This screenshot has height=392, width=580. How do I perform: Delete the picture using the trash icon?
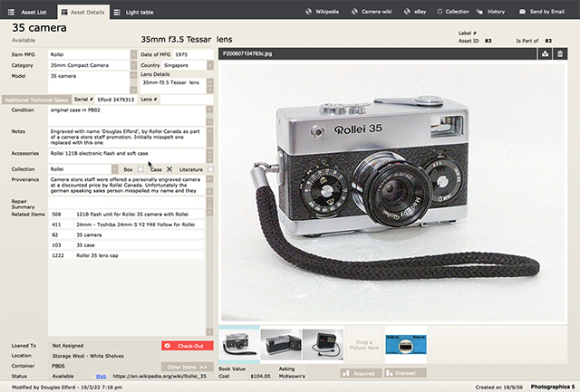coord(559,54)
